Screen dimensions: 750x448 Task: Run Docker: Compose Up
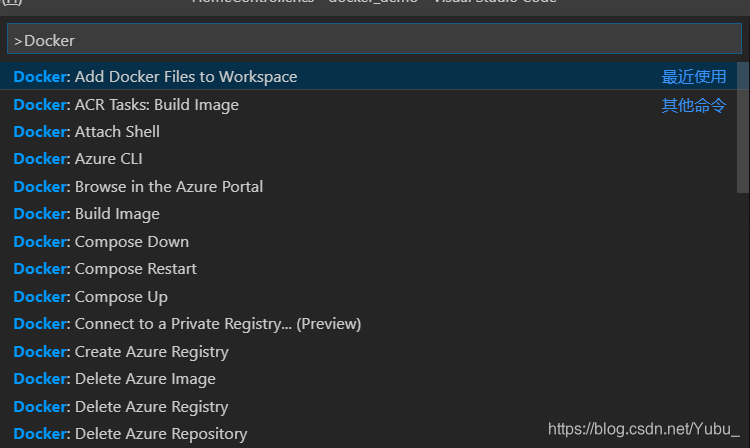(368, 296)
